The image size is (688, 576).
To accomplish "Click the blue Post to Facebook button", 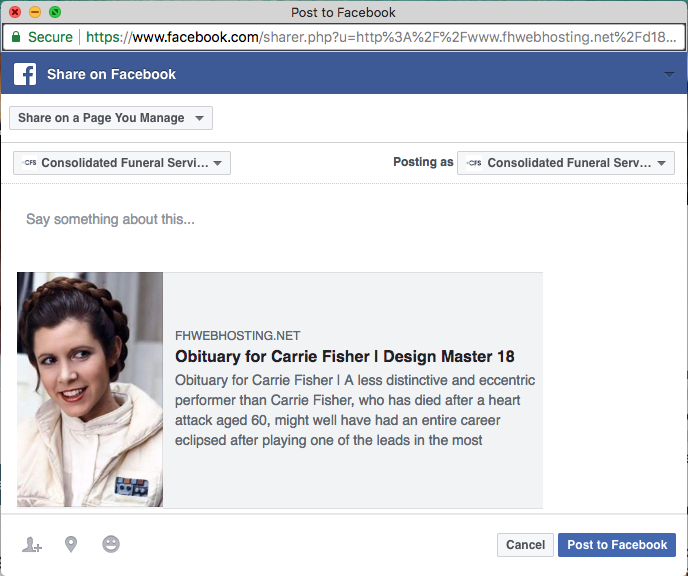I will (616, 545).
